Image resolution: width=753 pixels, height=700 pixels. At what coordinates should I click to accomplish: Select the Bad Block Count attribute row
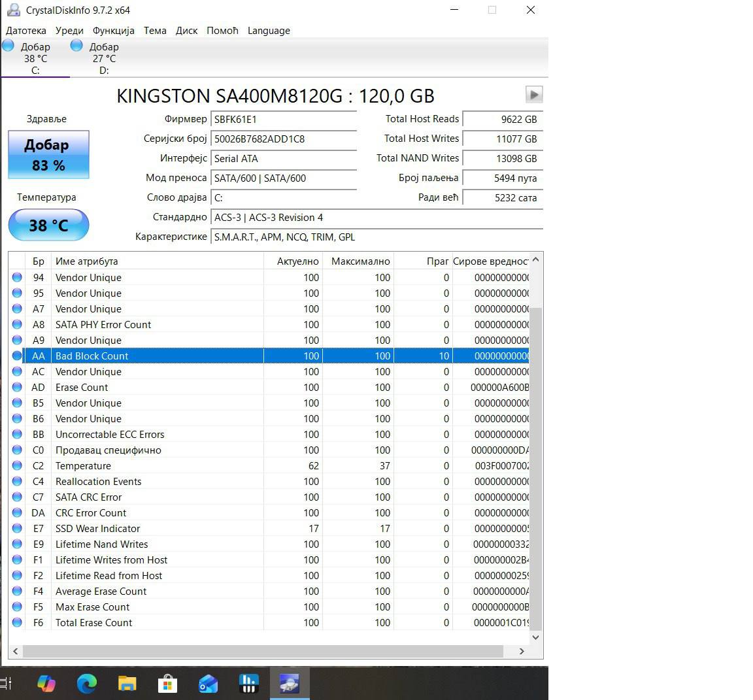(x=131, y=356)
